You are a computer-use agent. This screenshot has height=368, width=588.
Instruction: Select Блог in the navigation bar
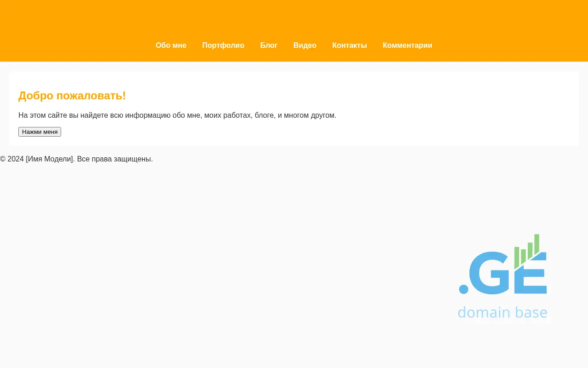click(x=269, y=45)
